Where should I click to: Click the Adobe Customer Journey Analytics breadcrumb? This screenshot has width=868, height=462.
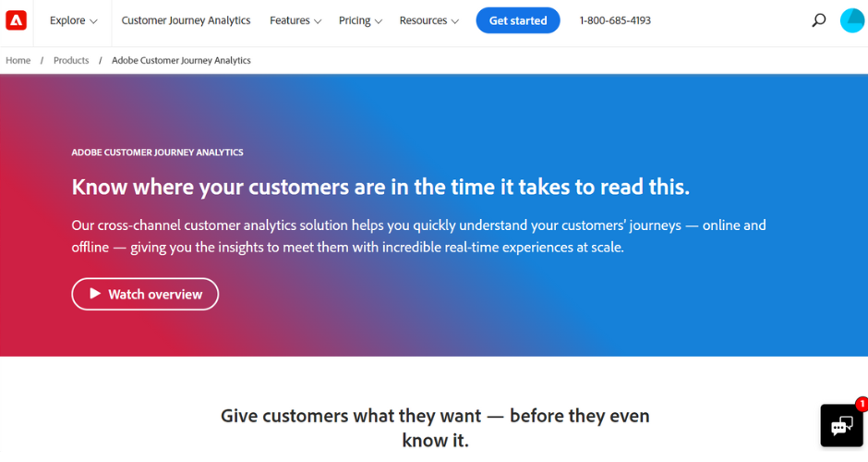point(181,60)
